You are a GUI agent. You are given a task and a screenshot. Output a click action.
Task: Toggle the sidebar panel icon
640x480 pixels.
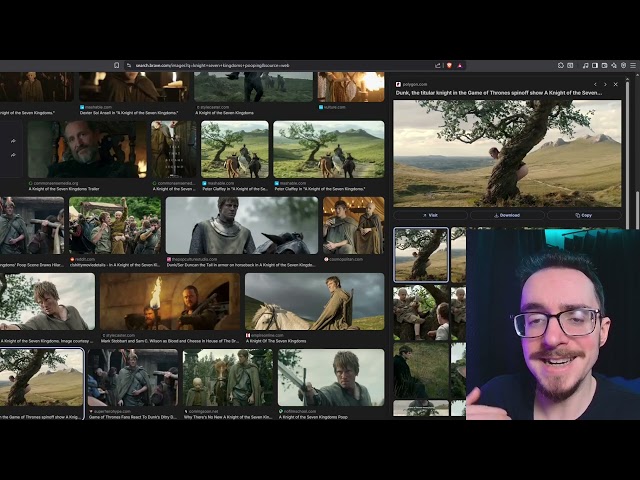(x=595, y=65)
